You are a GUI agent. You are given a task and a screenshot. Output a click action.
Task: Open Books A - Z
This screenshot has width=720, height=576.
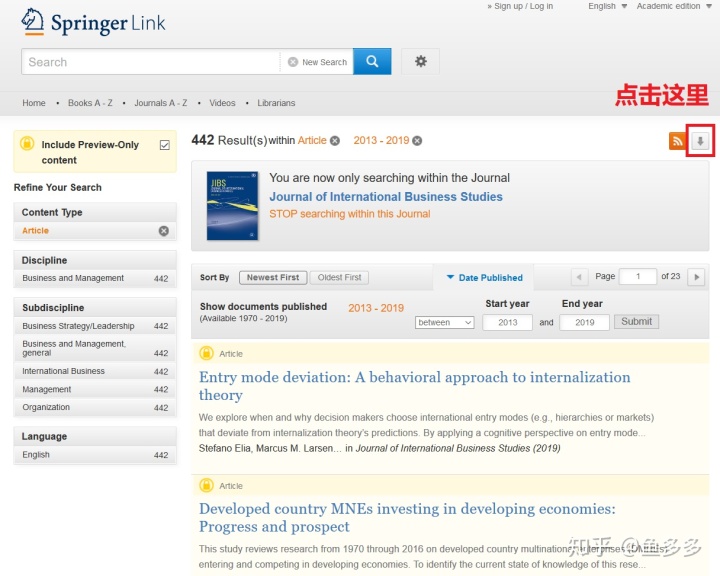90,103
